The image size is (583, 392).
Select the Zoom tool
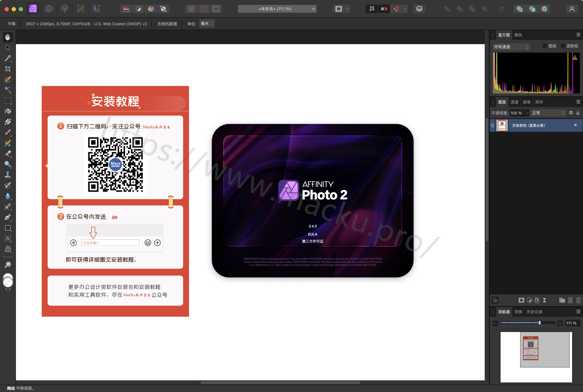pos(8,265)
